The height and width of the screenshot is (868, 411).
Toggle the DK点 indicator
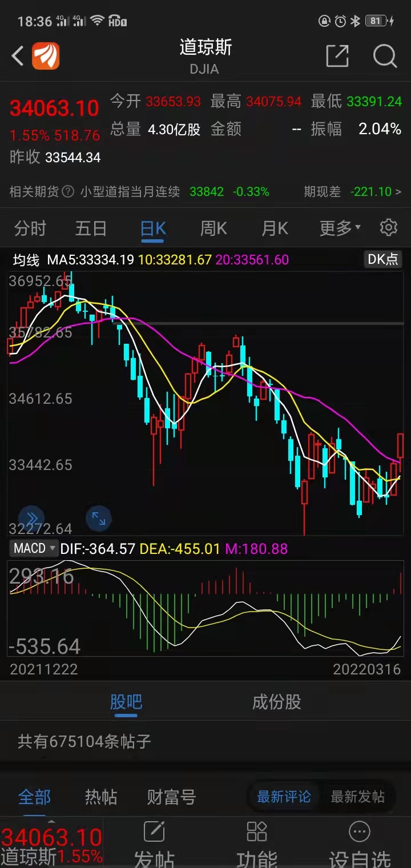[x=382, y=259]
